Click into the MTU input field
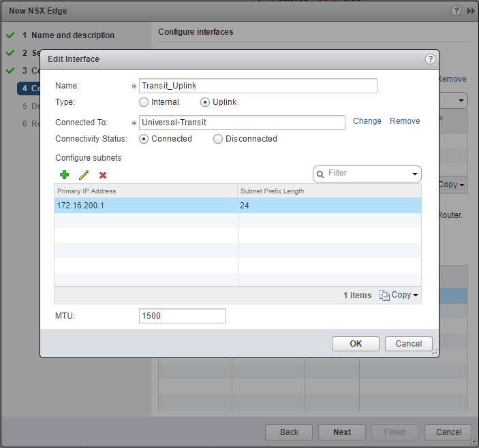479x448 pixels. click(182, 316)
